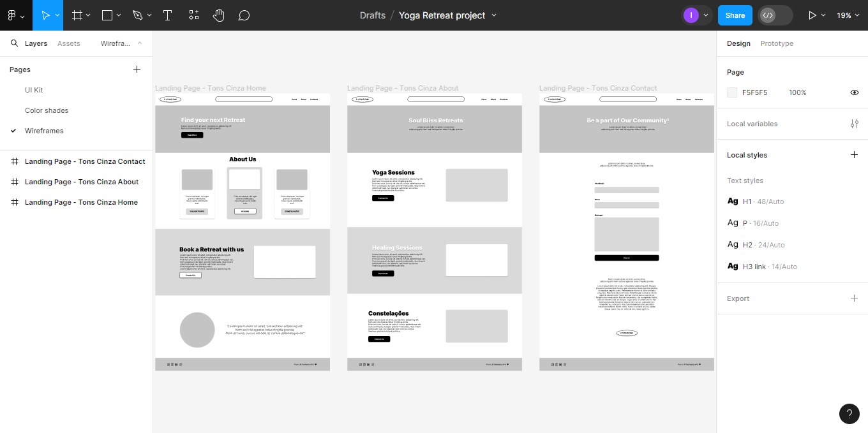Switch to the Design tab

[x=738, y=43]
